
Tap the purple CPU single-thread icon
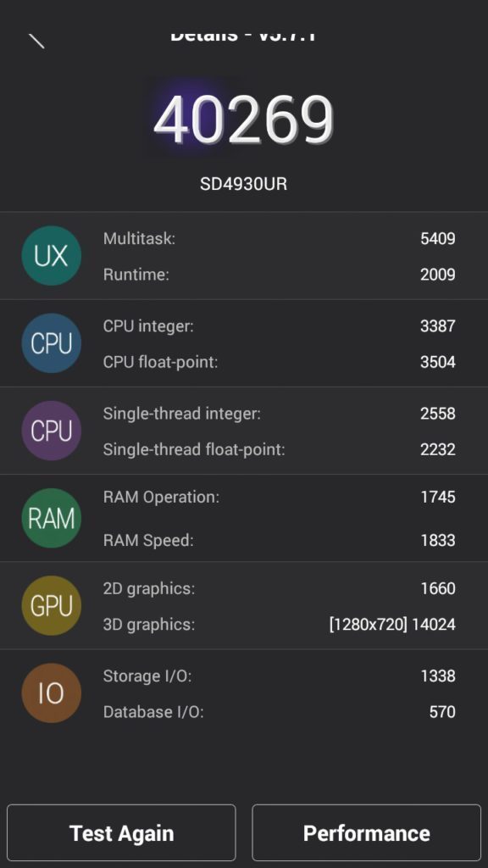click(x=52, y=431)
